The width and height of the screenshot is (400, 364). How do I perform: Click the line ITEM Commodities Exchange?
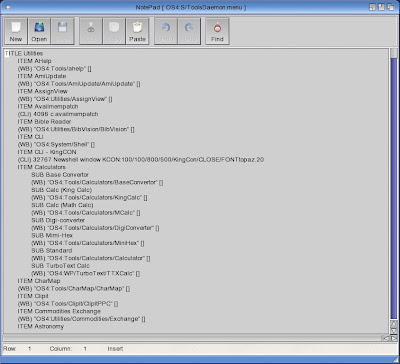(x=59, y=311)
